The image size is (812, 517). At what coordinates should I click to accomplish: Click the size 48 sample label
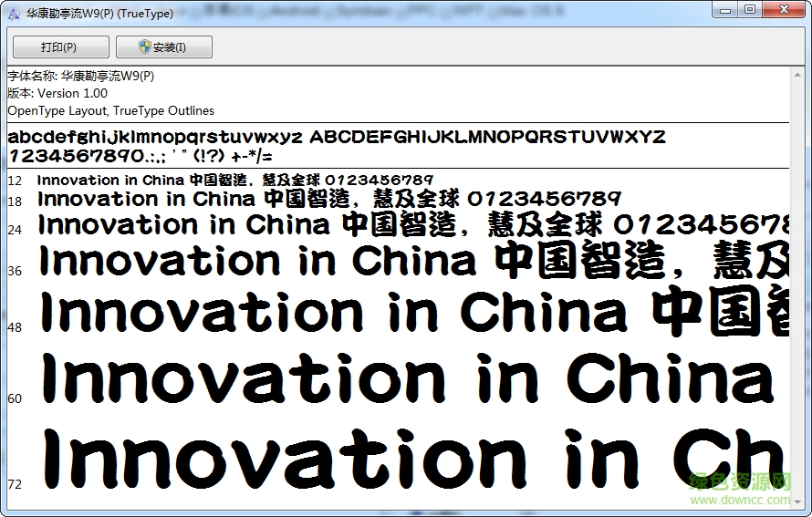click(x=15, y=327)
